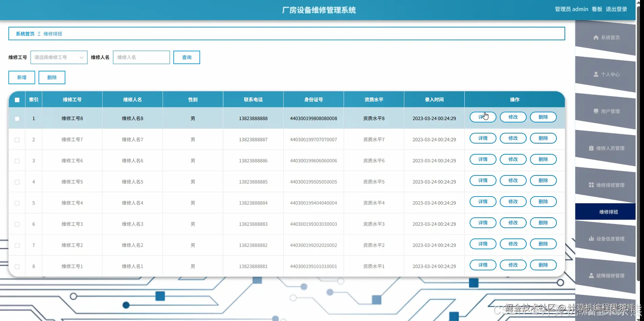This screenshot has height=321, width=644.
Task: Click 删除 for 维修工号8 row
Action: [x=543, y=117]
